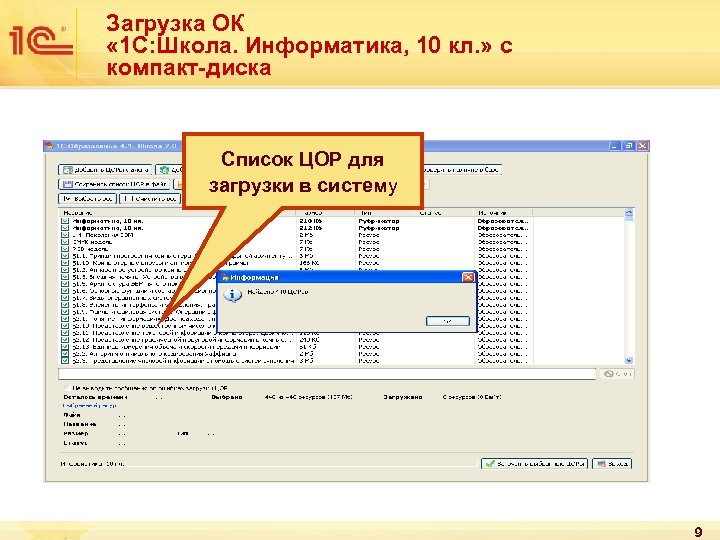The image size is (720, 540).
Task: Restore down the 1С:Образование main window
Action: [629, 146]
